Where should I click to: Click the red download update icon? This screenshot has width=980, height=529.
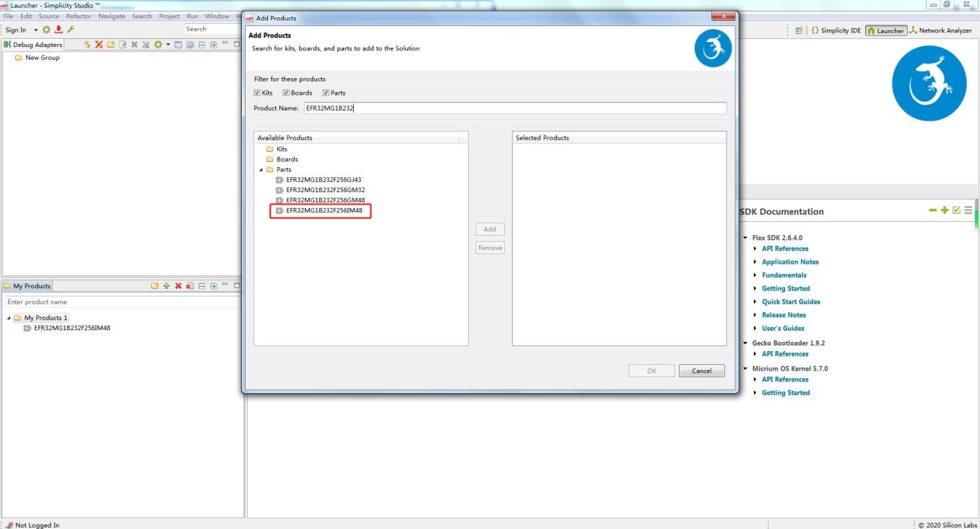point(58,30)
